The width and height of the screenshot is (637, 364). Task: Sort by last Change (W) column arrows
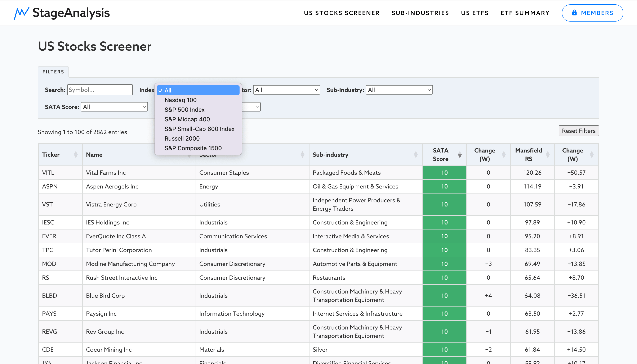click(x=592, y=155)
